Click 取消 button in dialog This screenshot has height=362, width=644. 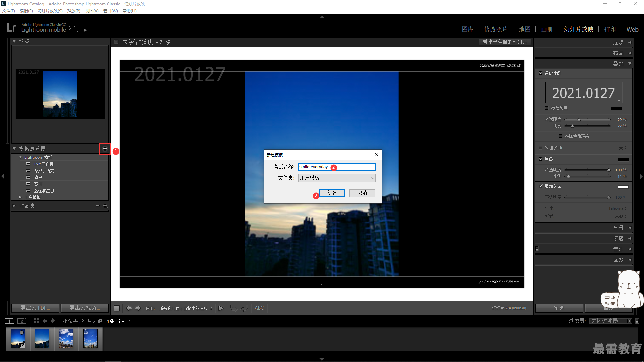362,193
